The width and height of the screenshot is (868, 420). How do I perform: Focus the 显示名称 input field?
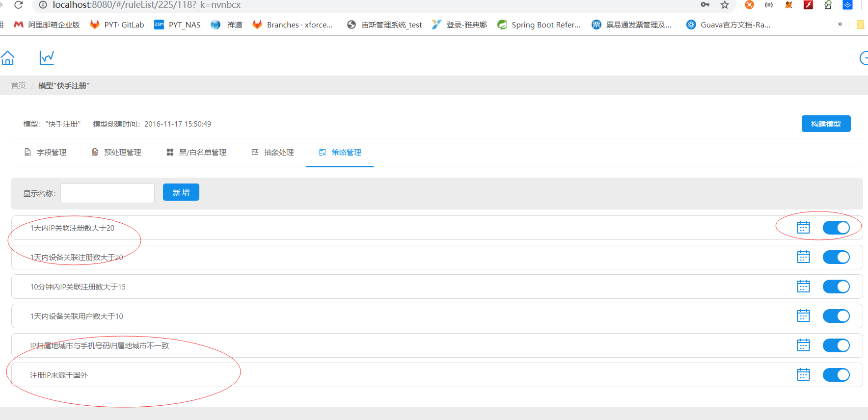coord(108,193)
